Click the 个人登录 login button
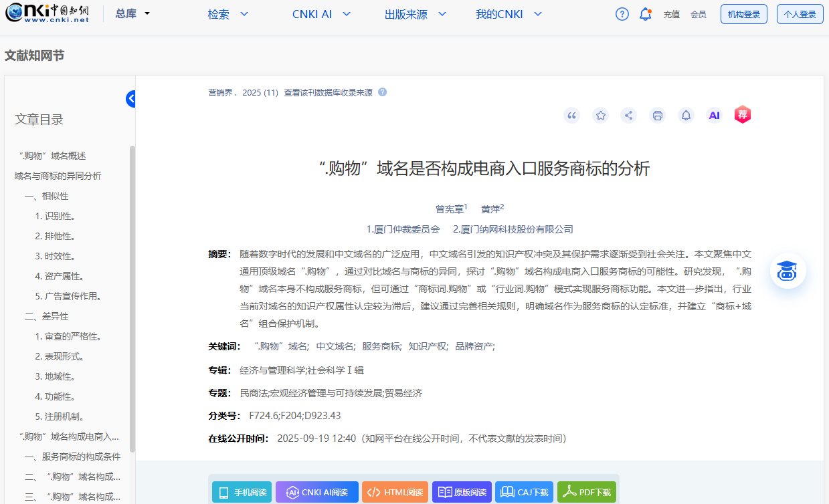829x504 pixels. [x=800, y=13]
